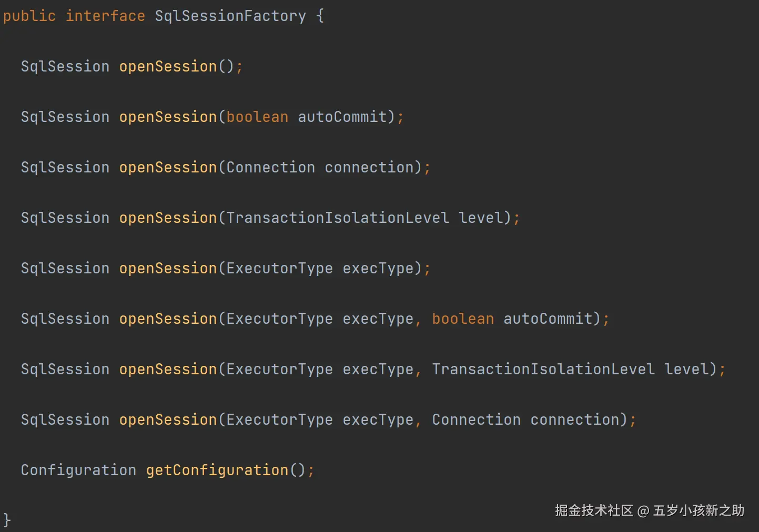The image size is (759, 532).
Task: Click the interface keyword
Action: tap(105, 16)
